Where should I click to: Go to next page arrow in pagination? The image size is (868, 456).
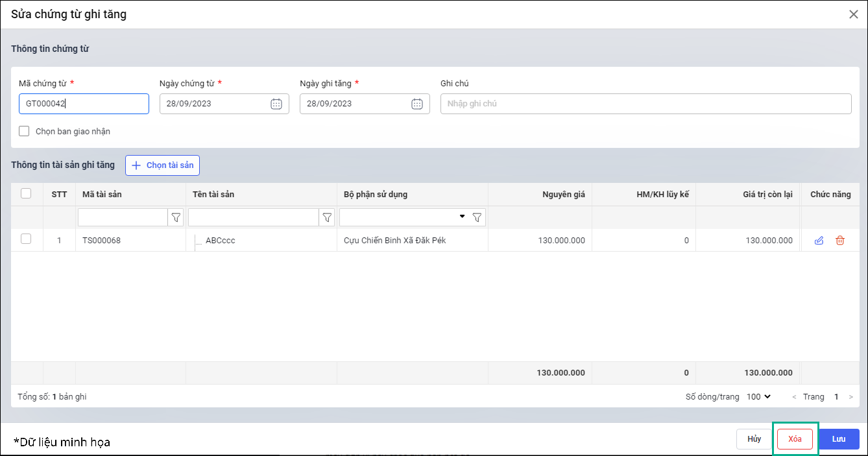[850, 396]
